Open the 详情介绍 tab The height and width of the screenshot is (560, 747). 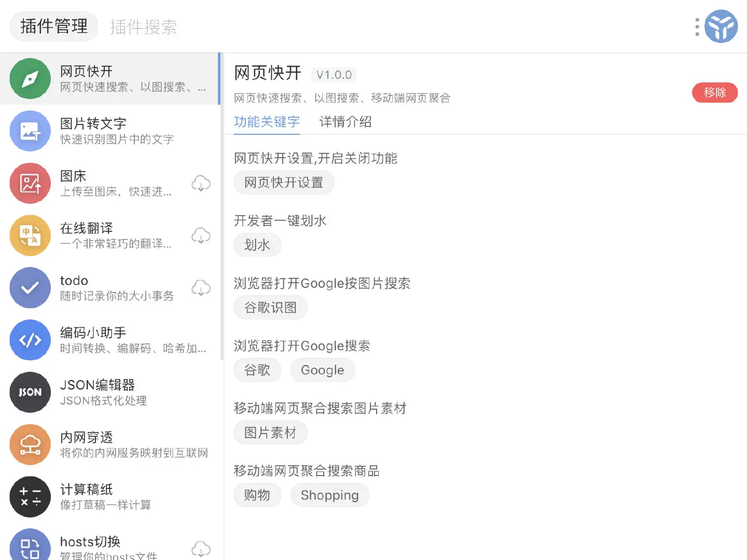(x=345, y=122)
